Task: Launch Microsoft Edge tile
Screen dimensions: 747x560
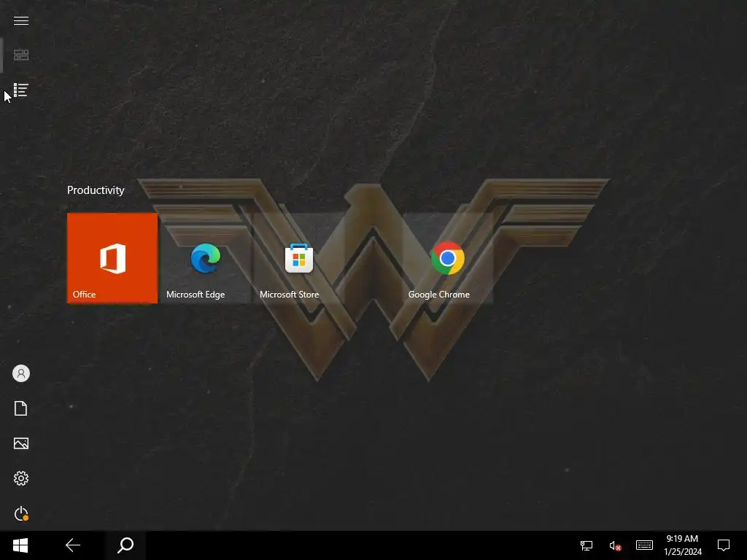Action: click(206, 258)
